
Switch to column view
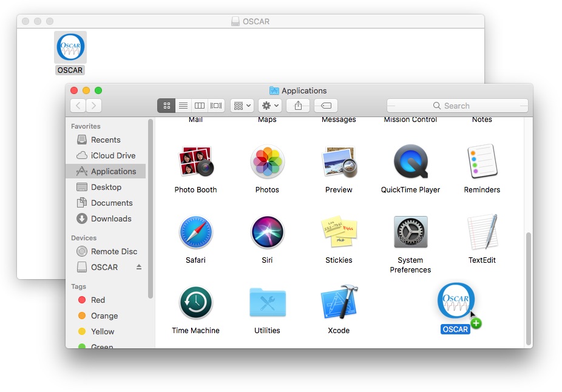(x=200, y=106)
